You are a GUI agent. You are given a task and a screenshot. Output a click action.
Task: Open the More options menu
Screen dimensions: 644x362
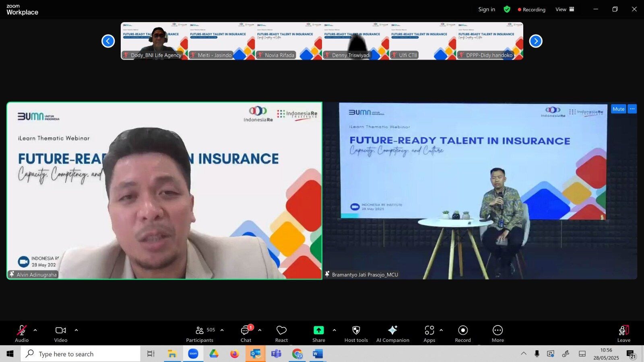[498, 334]
